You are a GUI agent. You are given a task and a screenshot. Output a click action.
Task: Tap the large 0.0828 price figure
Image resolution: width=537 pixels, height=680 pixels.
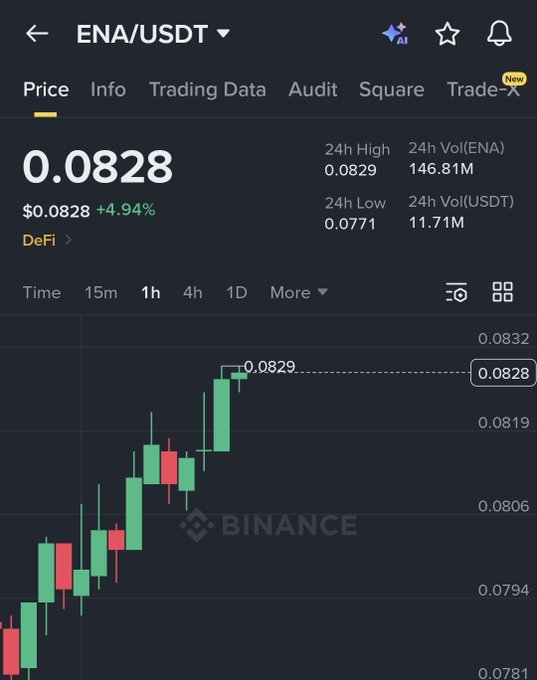point(98,166)
